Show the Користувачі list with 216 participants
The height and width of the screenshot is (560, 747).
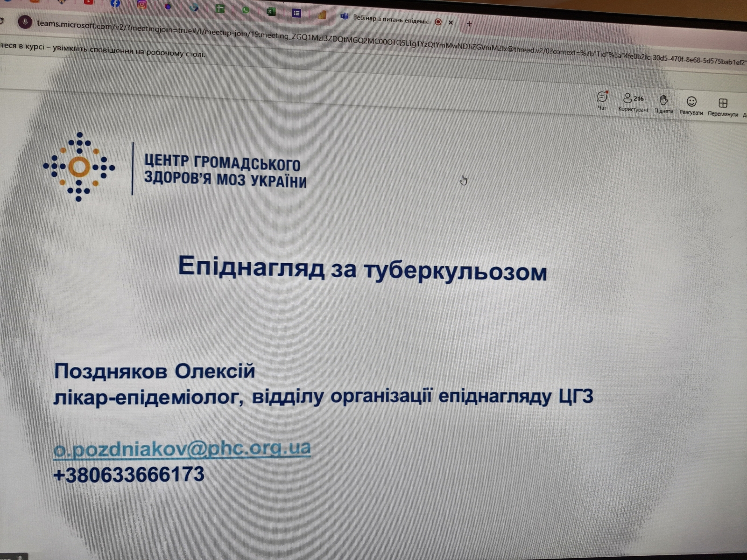click(x=633, y=101)
